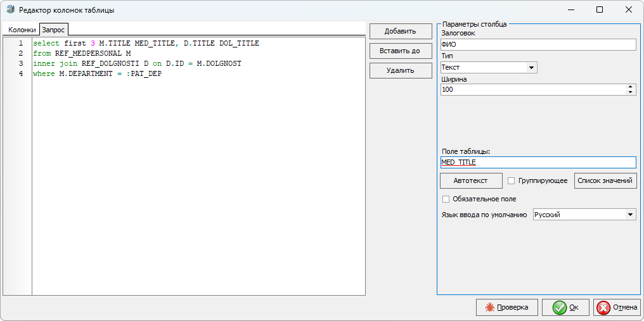This screenshot has height=321, width=644.
Task: Click into the Ширина field with 100
Action: (532, 89)
